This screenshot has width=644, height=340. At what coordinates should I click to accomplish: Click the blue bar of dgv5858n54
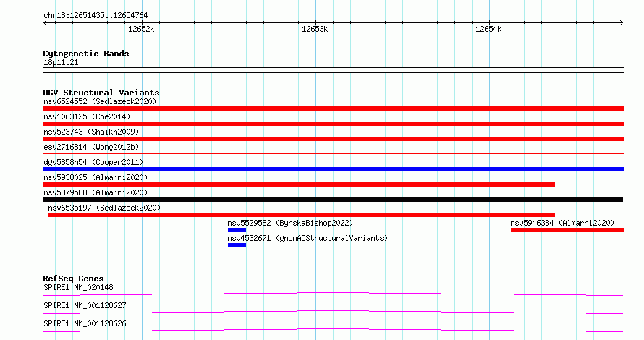[x=333, y=169]
